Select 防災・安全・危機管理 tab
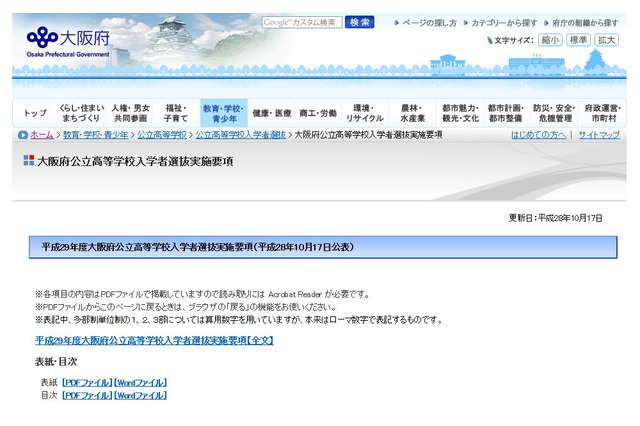 (x=554, y=113)
